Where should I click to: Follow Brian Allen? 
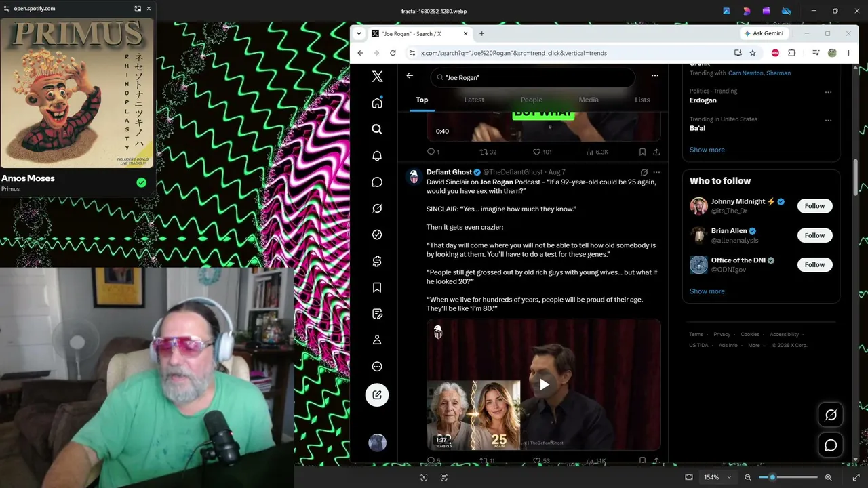(x=814, y=235)
